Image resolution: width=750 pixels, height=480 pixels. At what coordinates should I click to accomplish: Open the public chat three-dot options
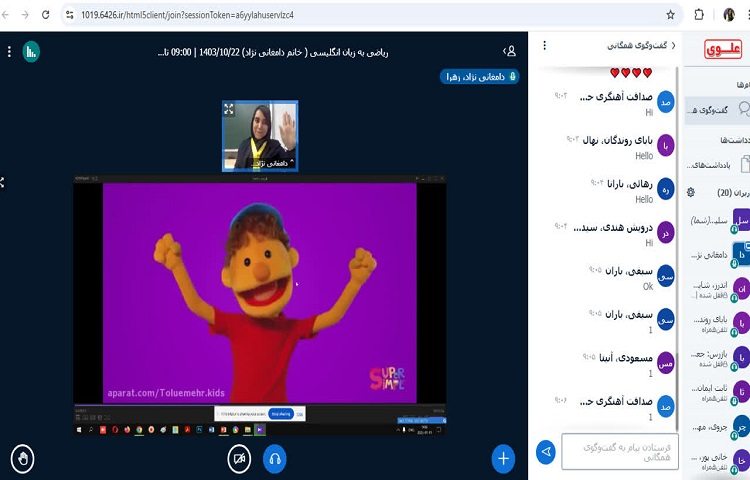[x=544, y=45]
